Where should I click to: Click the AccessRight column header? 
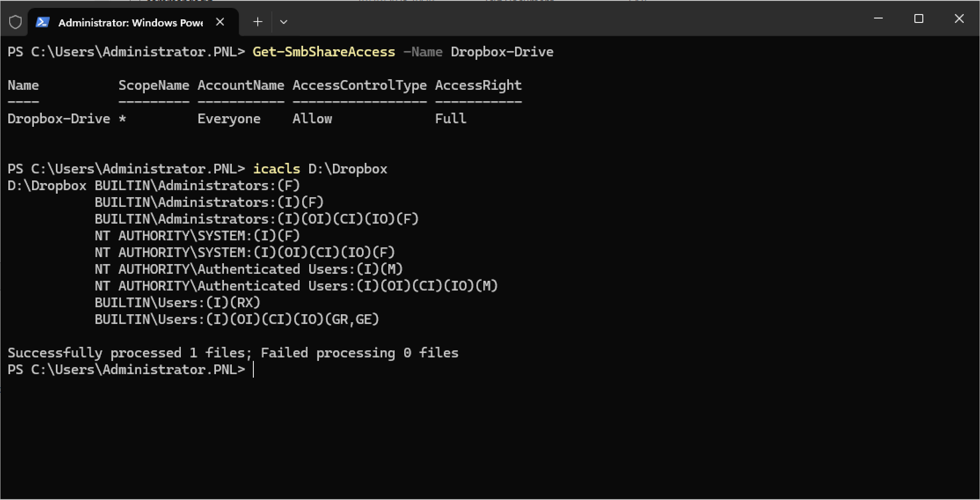478,85
